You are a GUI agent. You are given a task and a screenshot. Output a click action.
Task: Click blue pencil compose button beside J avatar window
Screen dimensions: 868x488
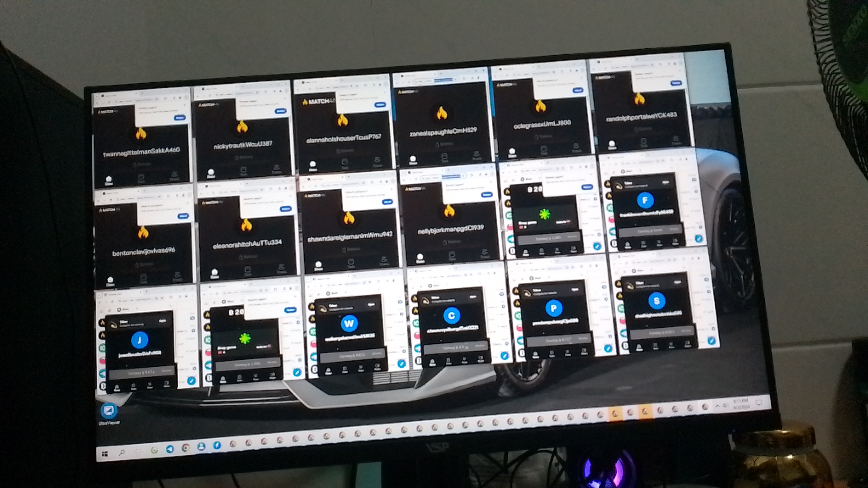(x=191, y=380)
